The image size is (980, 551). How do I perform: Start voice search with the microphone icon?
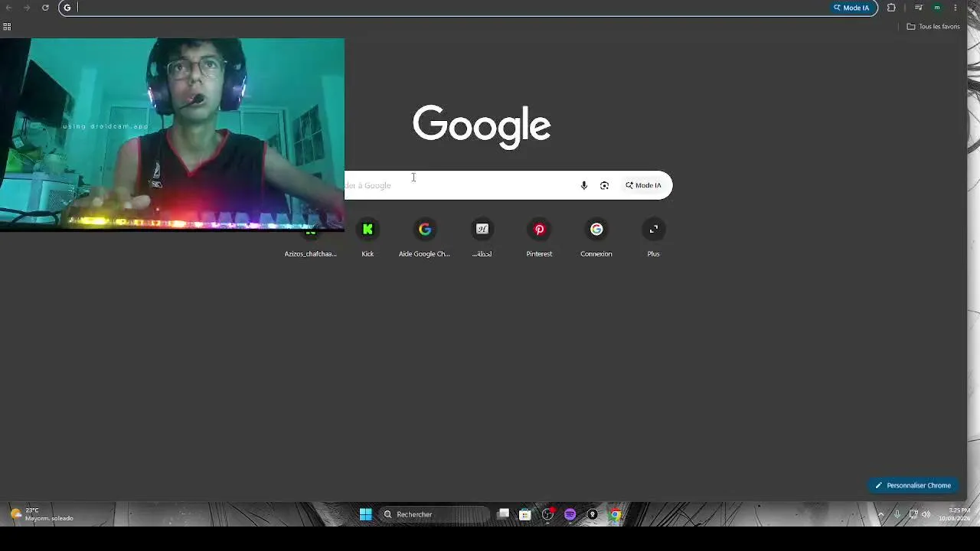584,185
